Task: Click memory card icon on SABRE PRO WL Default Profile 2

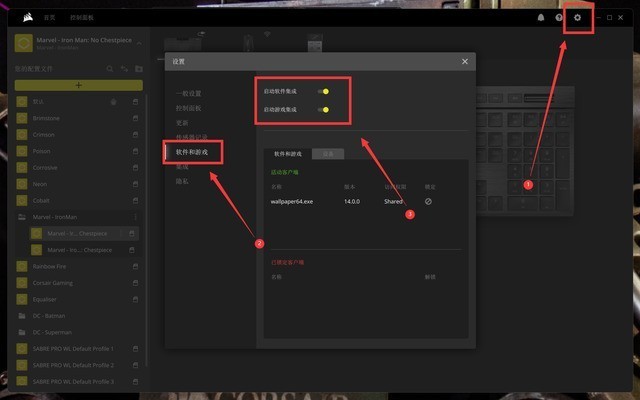Action: coord(136,365)
